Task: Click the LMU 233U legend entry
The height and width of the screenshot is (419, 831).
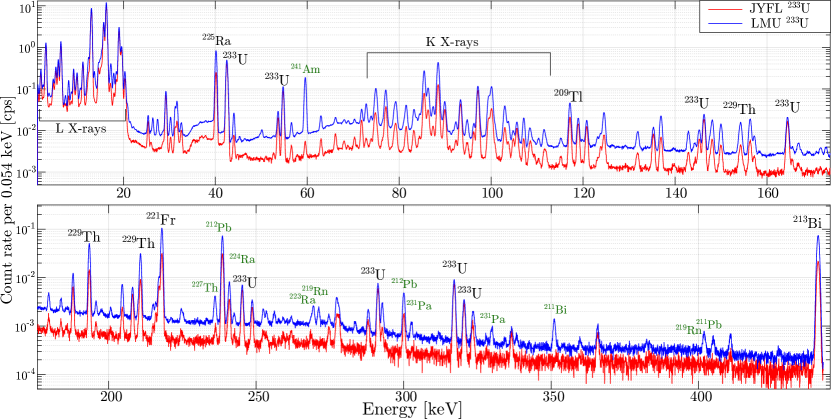Action: coord(759,24)
